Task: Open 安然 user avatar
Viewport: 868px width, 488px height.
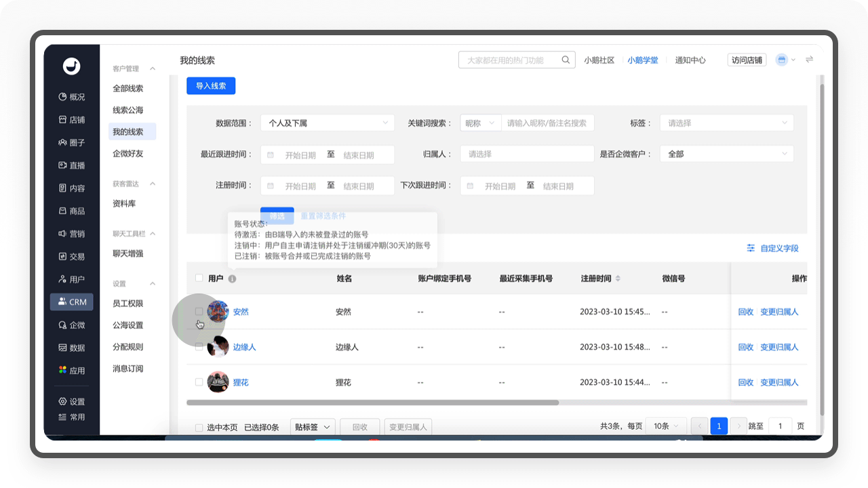Action: point(218,312)
